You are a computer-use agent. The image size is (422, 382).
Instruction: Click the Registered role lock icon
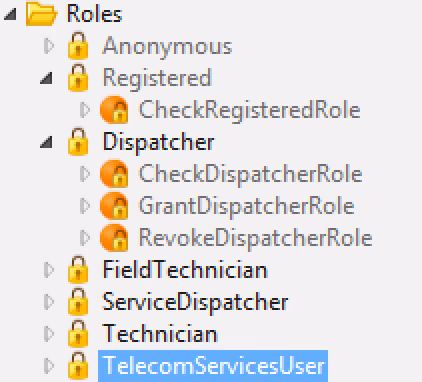(78, 78)
